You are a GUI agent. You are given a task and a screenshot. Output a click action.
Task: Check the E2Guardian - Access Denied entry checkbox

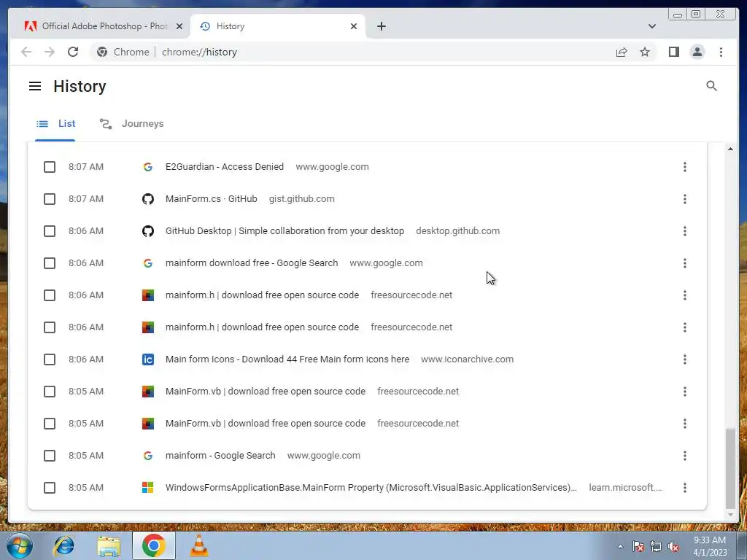click(x=50, y=167)
